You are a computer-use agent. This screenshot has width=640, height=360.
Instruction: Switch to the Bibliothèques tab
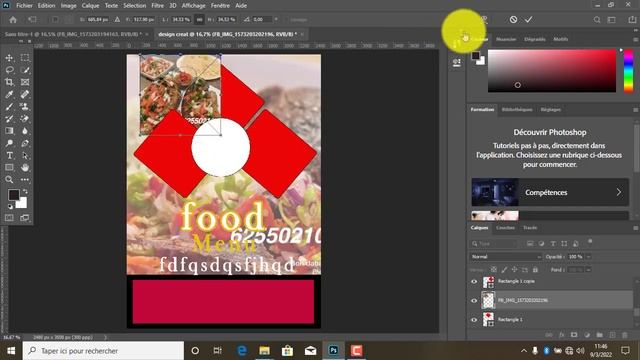517,109
